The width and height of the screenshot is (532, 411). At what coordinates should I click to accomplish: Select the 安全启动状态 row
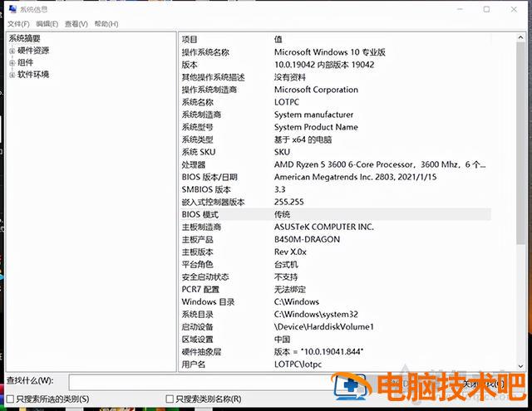(335, 277)
